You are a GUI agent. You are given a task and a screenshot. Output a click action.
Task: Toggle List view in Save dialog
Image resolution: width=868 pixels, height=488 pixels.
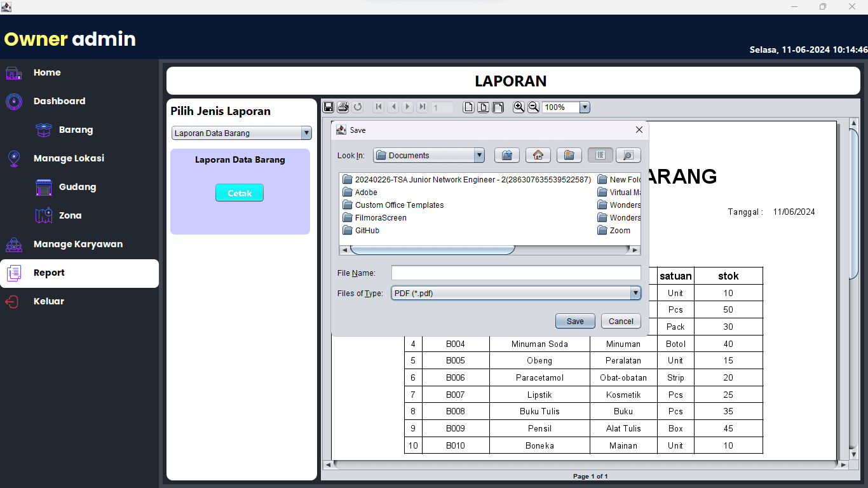[600, 155]
